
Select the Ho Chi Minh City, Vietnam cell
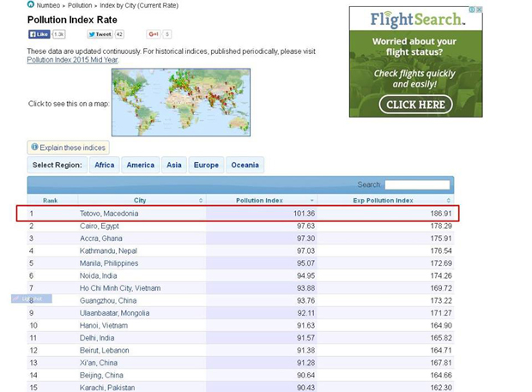(x=120, y=288)
